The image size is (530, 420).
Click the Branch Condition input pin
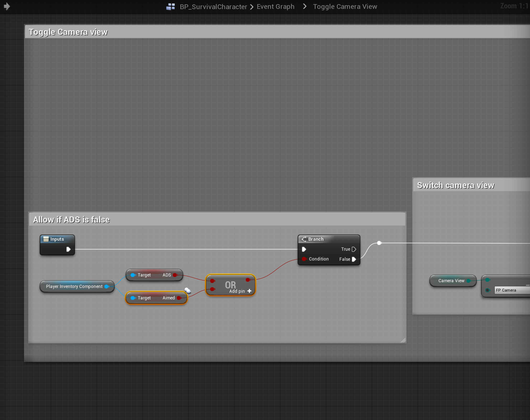coord(304,259)
